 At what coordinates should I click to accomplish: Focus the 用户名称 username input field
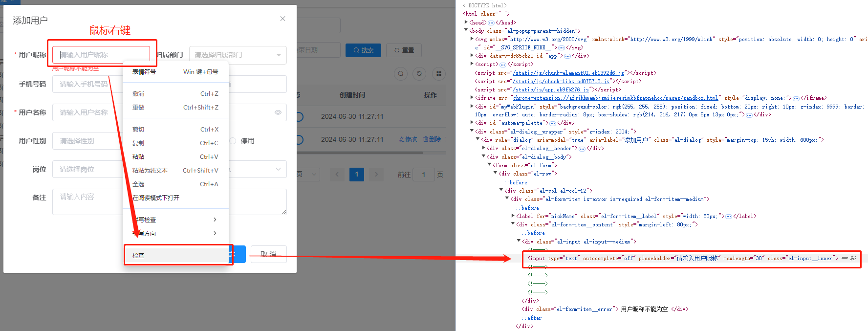pos(87,112)
